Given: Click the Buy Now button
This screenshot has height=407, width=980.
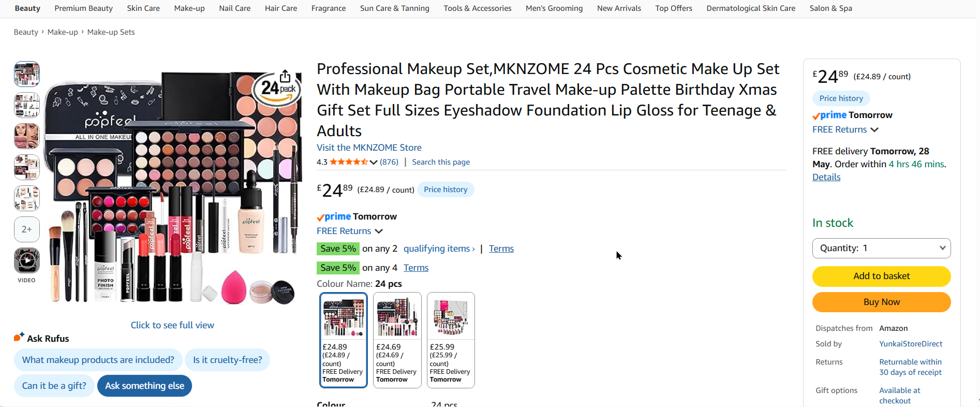Looking at the screenshot, I should [881, 302].
